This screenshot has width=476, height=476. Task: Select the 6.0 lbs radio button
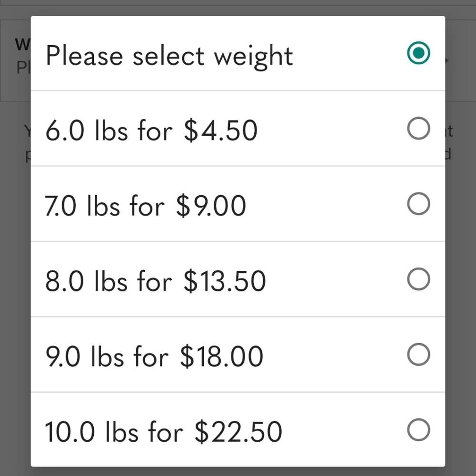(418, 128)
